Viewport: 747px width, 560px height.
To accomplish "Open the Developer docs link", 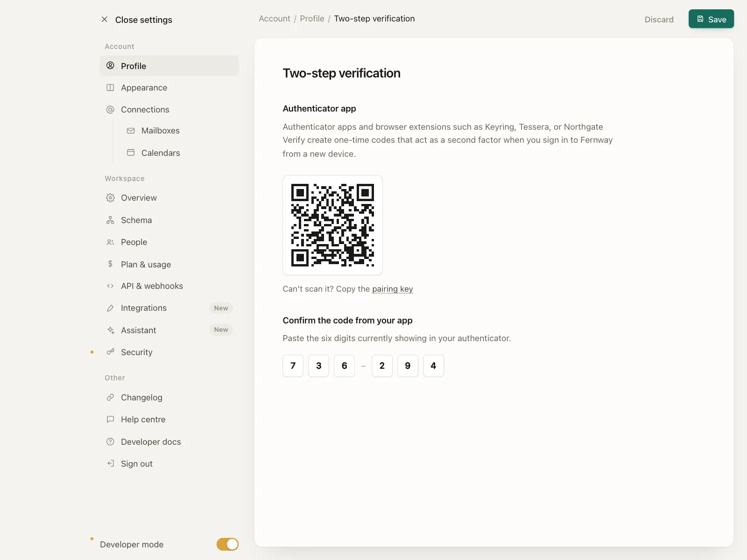I will click(169, 441).
